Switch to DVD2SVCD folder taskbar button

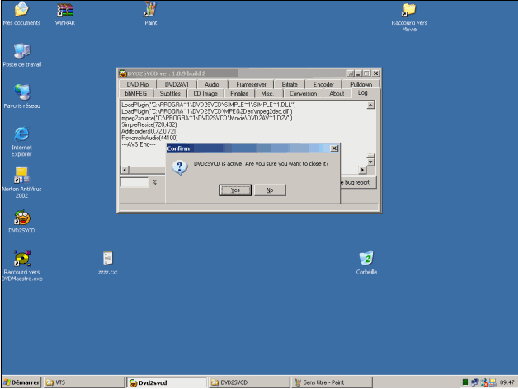[x=249, y=382]
